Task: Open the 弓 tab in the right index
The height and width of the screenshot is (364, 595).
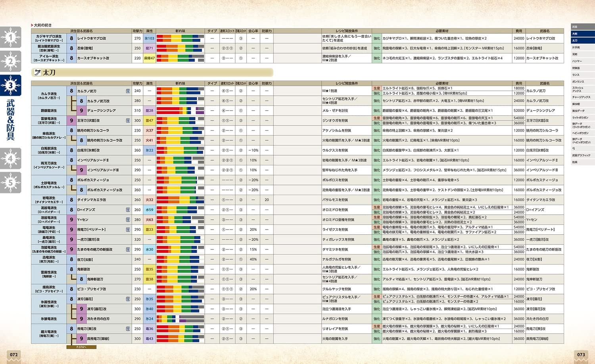Action: (583, 148)
